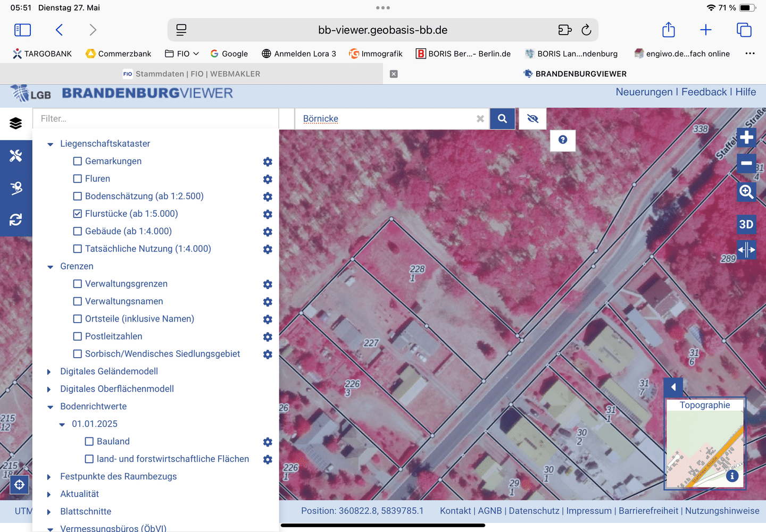Image resolution: width=766 pixels, height=532 pixels.
Task: Open the question mark help button on map
Action: pos(563,140)
